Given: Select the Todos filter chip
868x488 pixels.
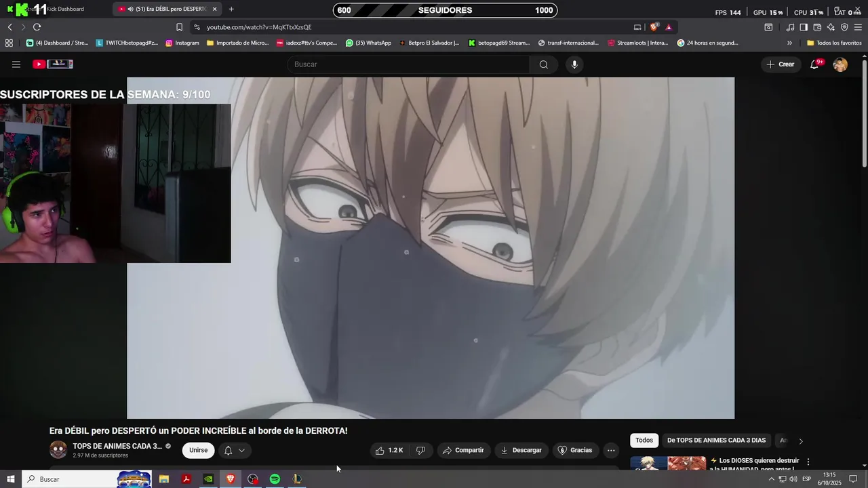Looking at the screenshot, I should pyautogui.click(x=644, y=441).
